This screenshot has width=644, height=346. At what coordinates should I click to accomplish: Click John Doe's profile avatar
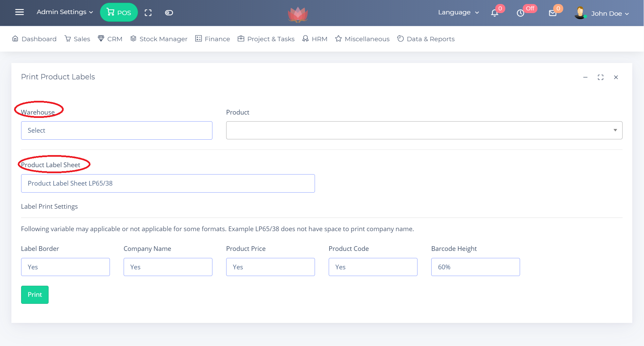pos(580,13)
